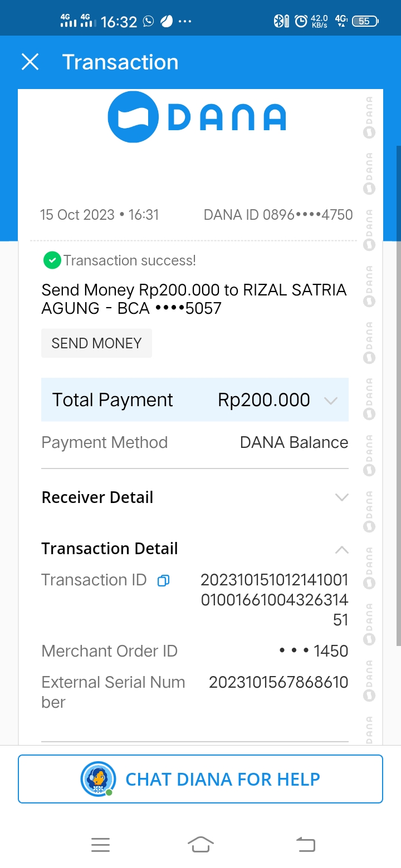Tap the WhatsApp notification icon in status bar
The image size is (401, 868).
point(148,21)
